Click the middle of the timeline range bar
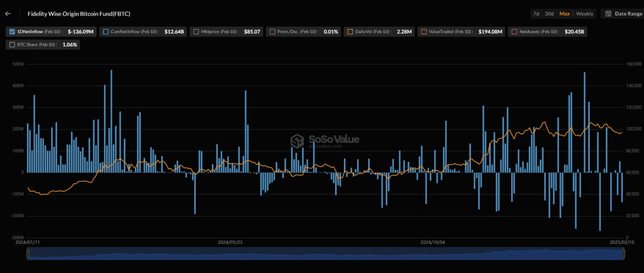644x273 pixels. click(326, 253)
